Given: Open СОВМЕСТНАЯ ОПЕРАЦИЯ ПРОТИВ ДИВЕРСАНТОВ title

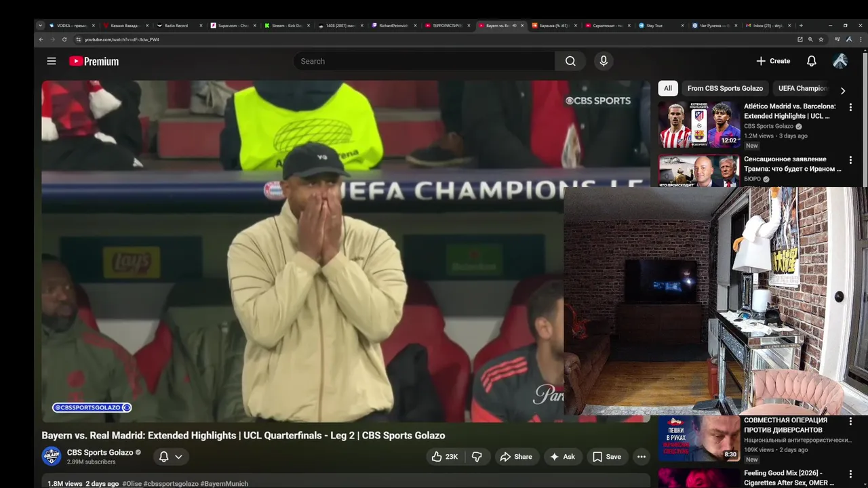Looking at the screenshot, I should 785,425.
